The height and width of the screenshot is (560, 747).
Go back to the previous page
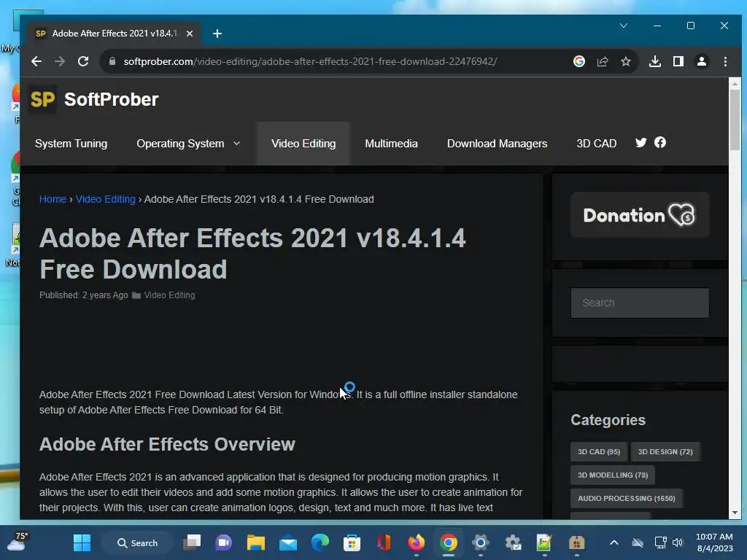coord(36,61)
